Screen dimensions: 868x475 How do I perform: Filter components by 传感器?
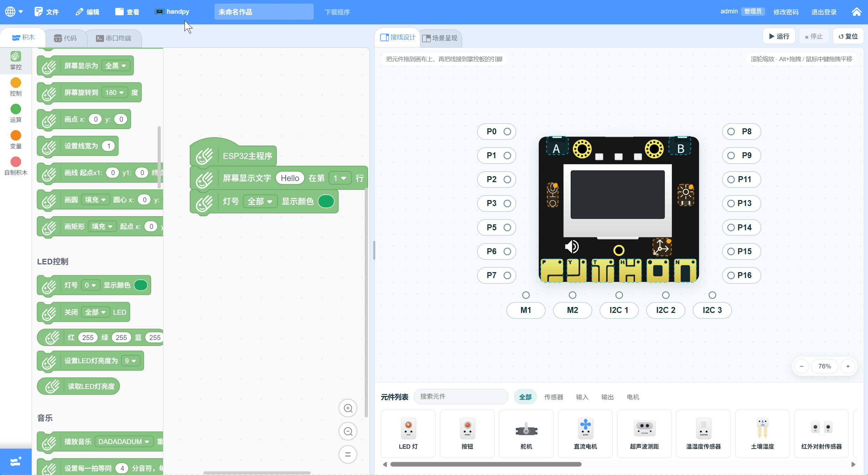pos(553,397)
